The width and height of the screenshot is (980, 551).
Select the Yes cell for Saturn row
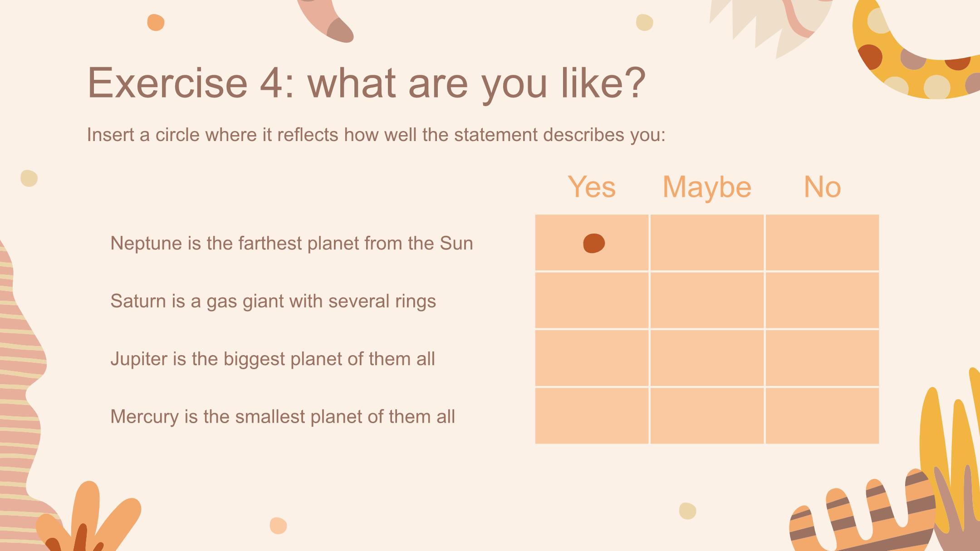tap(592, 300)
